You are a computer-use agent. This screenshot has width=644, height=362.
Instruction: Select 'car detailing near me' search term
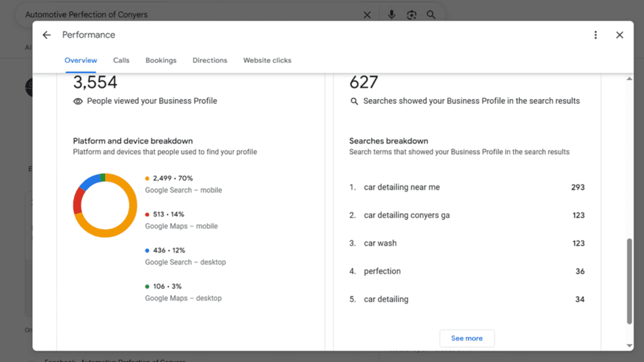pos(401,187)
